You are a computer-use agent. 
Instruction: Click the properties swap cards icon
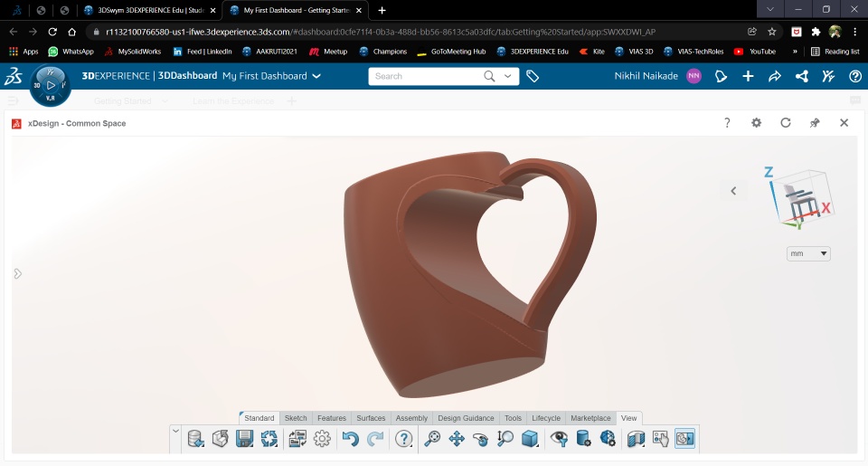click(x=297, y=439)
